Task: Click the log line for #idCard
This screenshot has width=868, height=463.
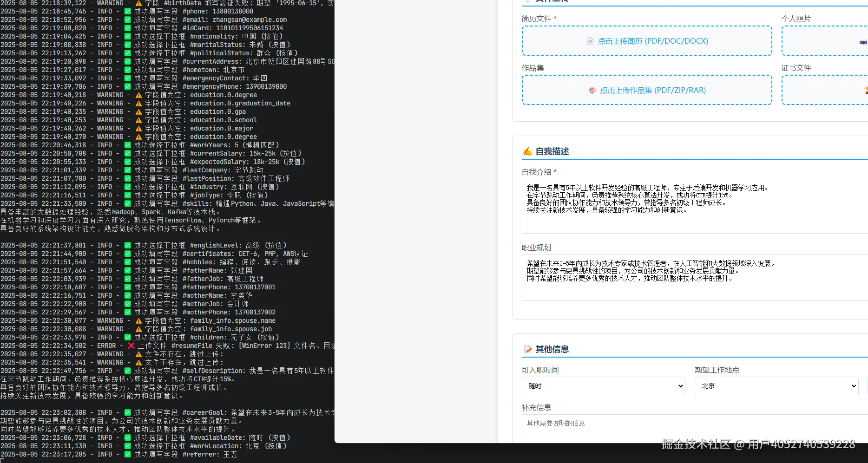Action: 142,28
